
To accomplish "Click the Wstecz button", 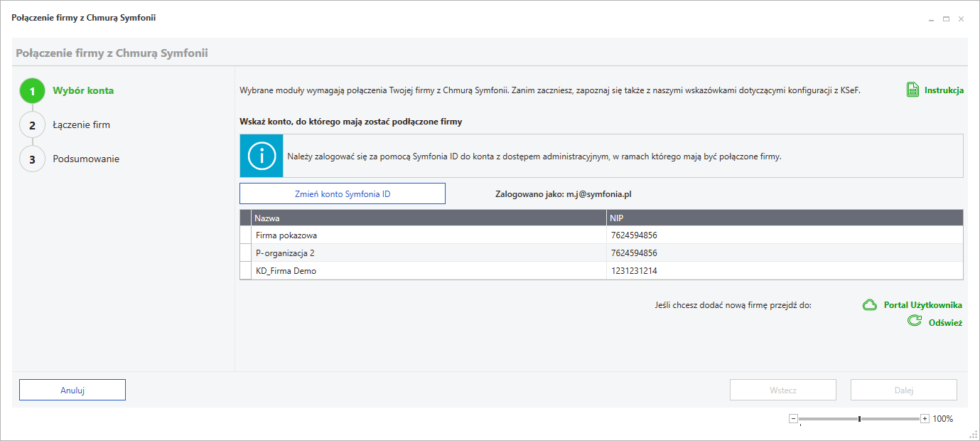I will pos(783,390).
